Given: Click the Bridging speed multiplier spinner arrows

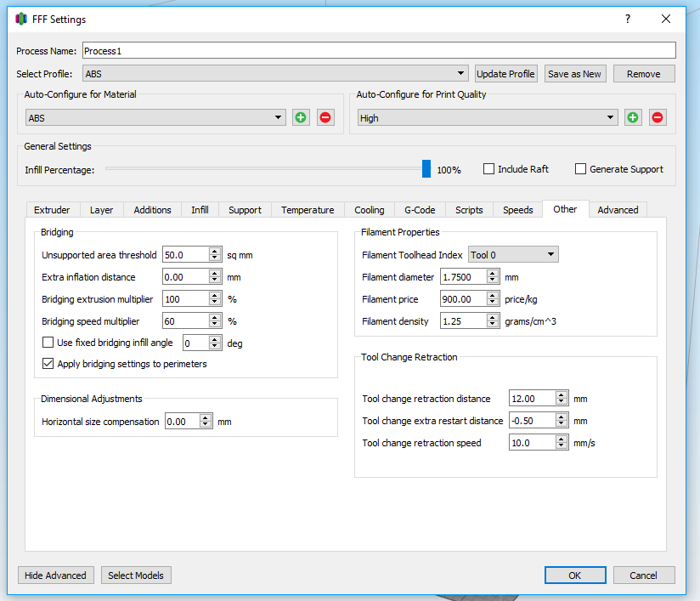Looking at the screenshot, I should tap(215, 321).
